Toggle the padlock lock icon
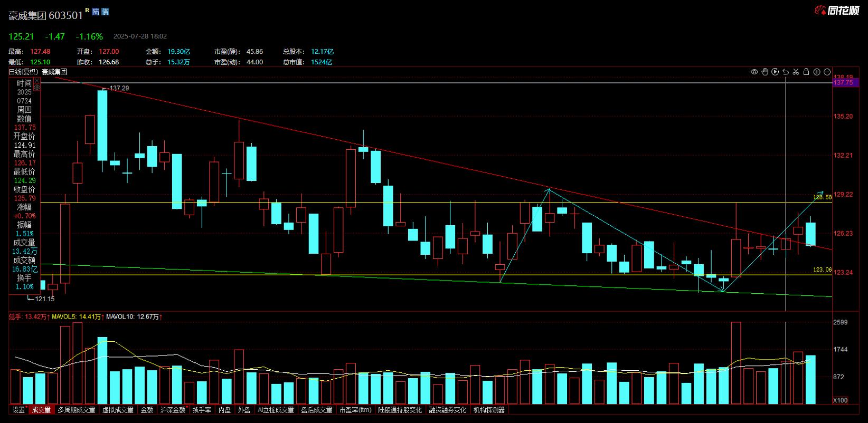The height and width of the screenshot is (423, 868). tap(806, 72)
